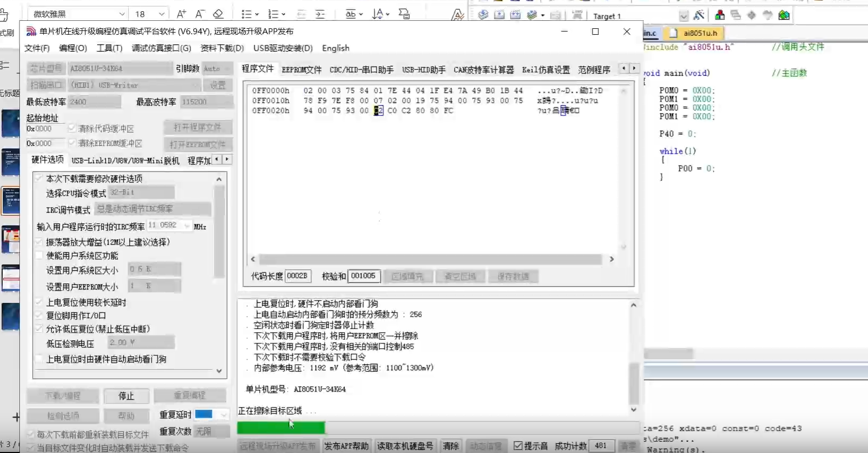Screen dimensions: 868x453
Task: Toggle 提示音 checkbox
Action: tap(517, 446)
